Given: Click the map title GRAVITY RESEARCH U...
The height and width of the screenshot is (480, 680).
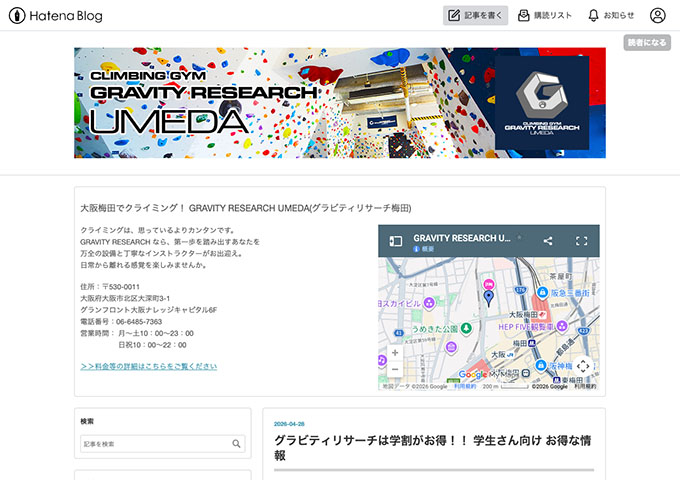Looking at the screenshot, I should click(x=461, y=238).
